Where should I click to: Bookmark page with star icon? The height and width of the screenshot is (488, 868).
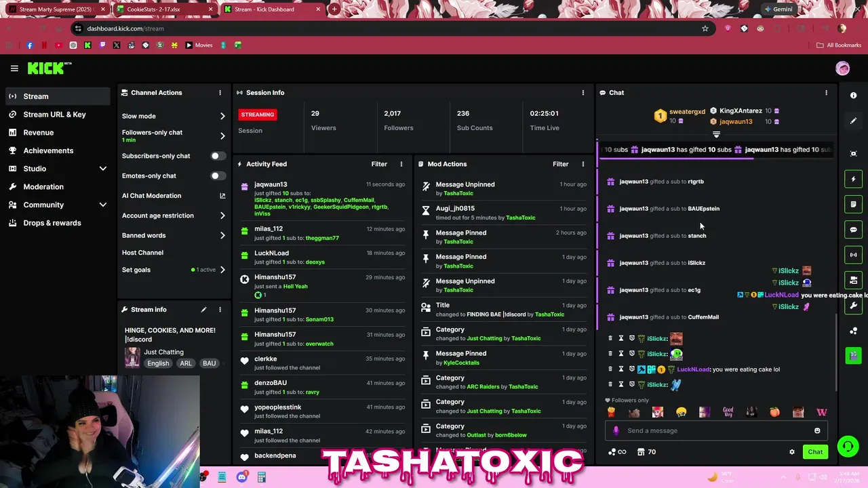click(x=705, y=28)
